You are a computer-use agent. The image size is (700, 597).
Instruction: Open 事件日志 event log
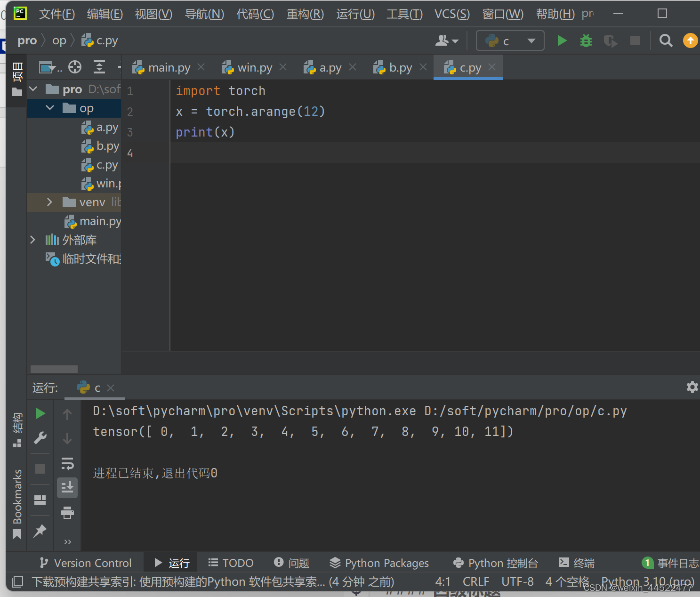[670, 563]
